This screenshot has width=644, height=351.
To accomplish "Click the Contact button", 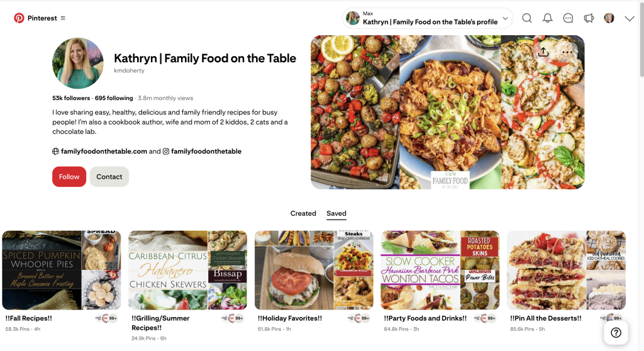I will point(109,177).
